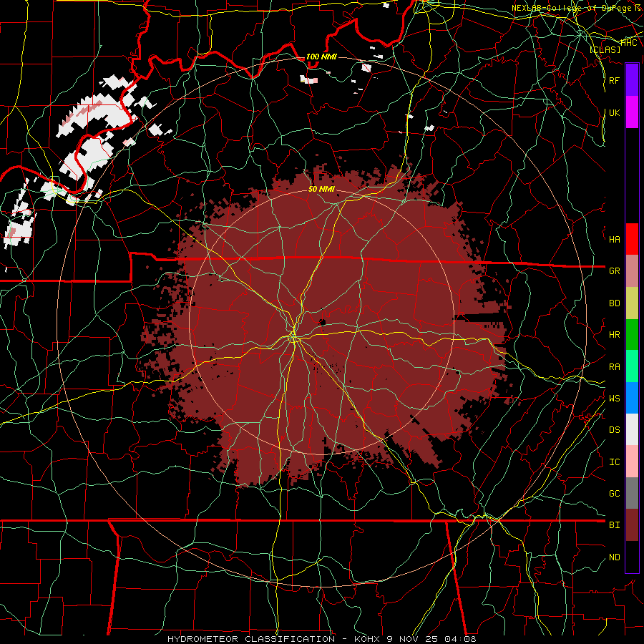Click the '100 NMI' range ring label
Image resolution: width=644 pixels, height=644 pixels.
tap(321, 57)
